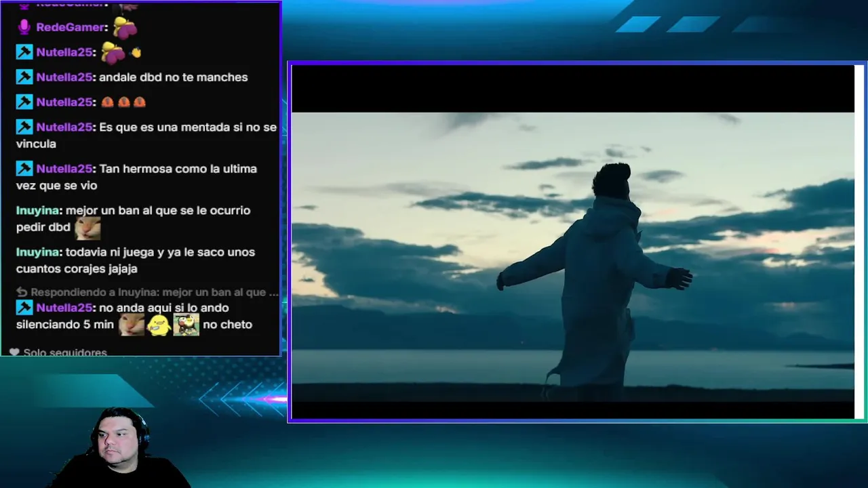Select the text "Tan hermosa como la ultima"

[178, 169]
